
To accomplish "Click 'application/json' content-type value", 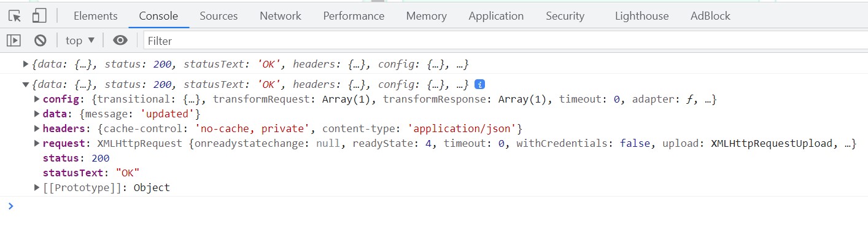I will (x=462, y=128).
